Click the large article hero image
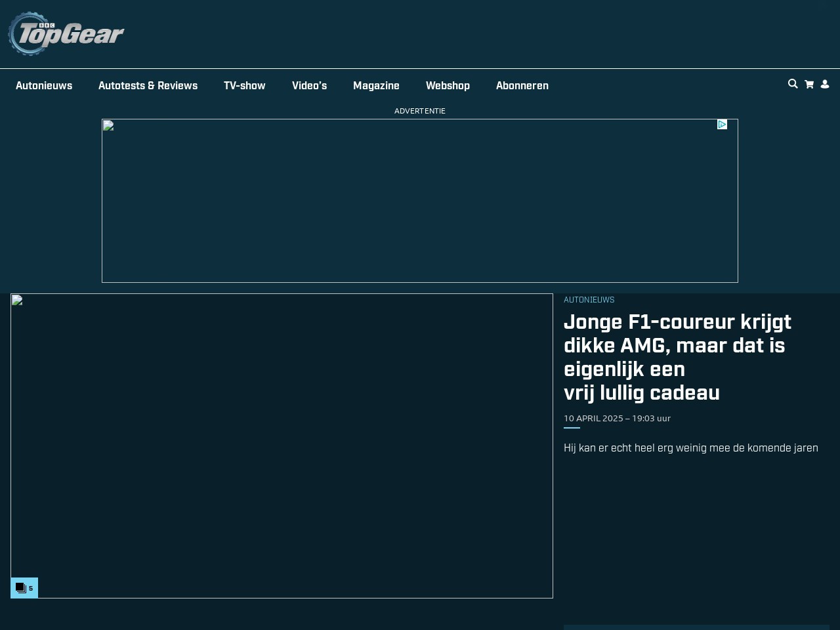Screen dimensions: 840x630 [282, 446]
